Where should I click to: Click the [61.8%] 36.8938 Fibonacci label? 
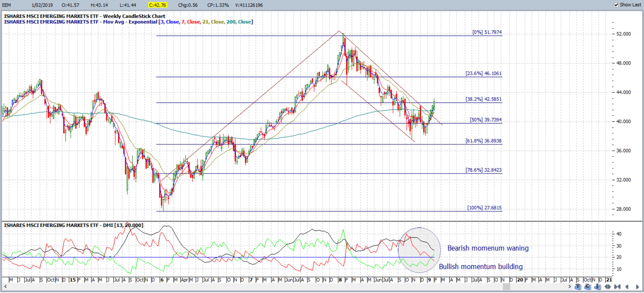pos(484,141)
